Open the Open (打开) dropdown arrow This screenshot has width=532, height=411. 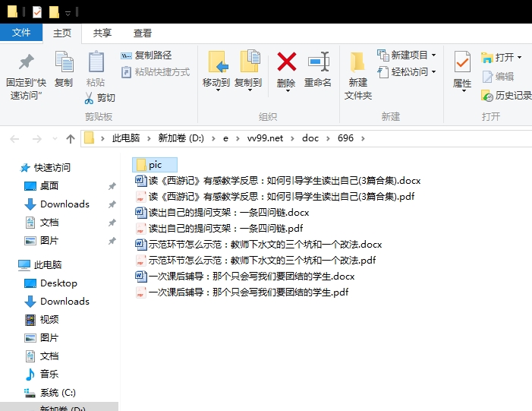click(519, 58)
